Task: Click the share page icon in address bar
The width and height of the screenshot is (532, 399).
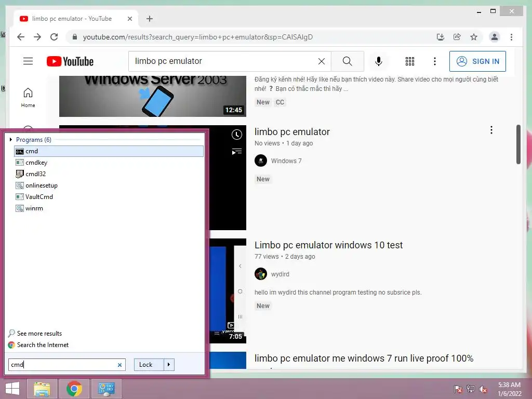Action: [x=457, y=37]
